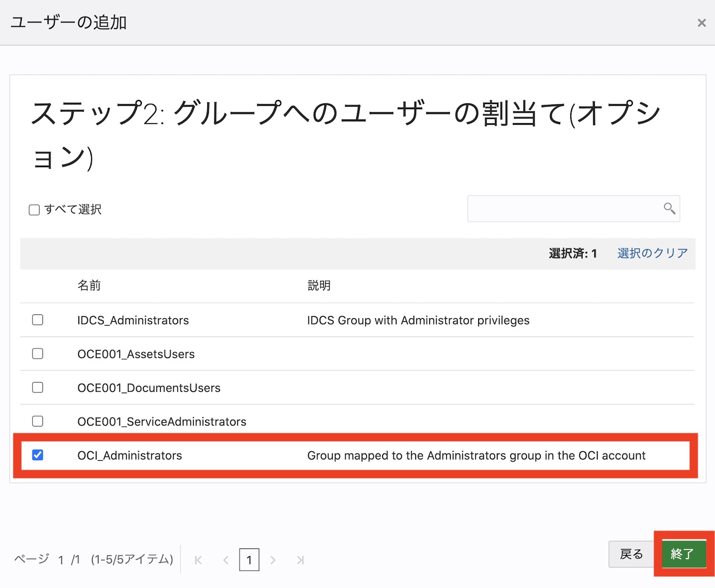Check the OCE001_AssetsUsers checkbox

pos(37,353)
